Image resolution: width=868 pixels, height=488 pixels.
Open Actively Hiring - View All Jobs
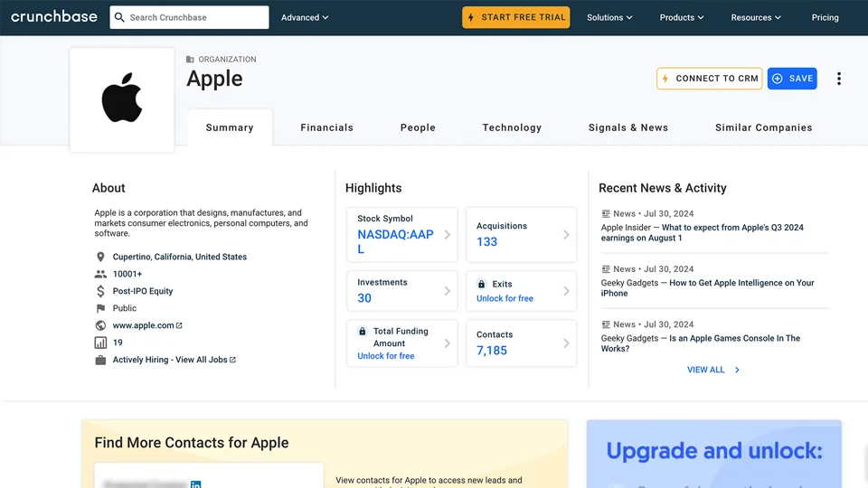point(170,360)
